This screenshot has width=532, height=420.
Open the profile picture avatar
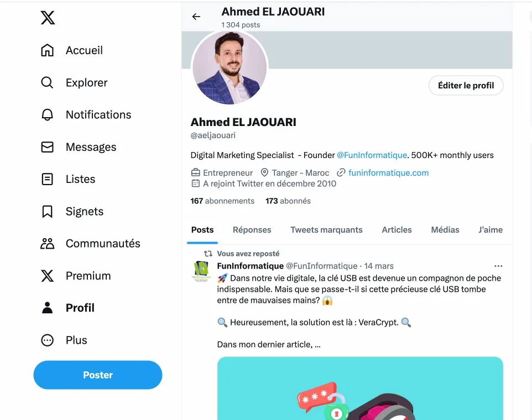coord(230,67)
